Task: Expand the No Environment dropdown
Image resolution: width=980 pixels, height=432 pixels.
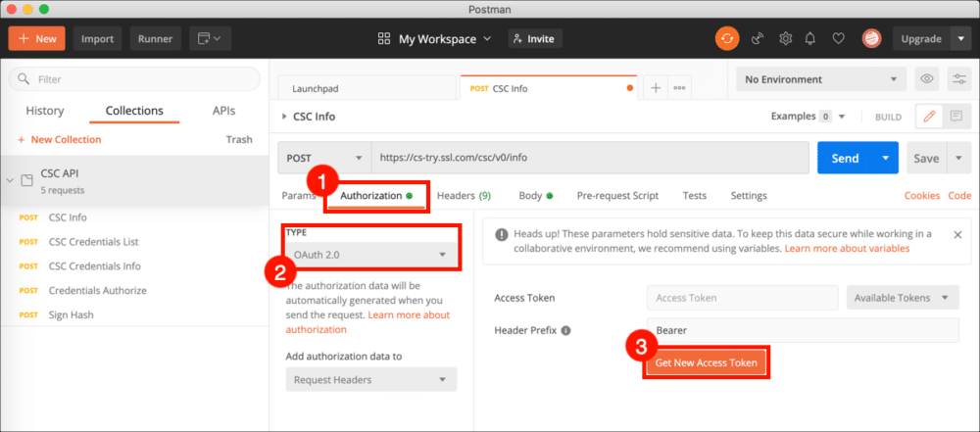Action: tap(821, 79)
